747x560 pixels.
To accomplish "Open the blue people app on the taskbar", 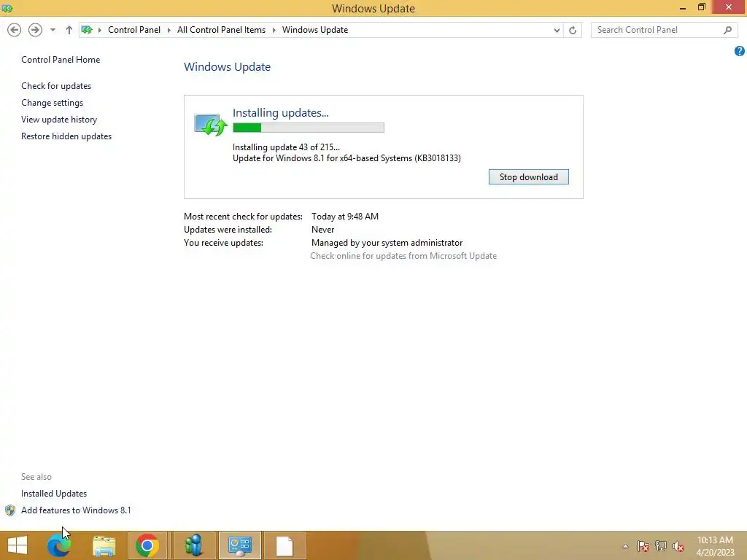I will [194, 545].
